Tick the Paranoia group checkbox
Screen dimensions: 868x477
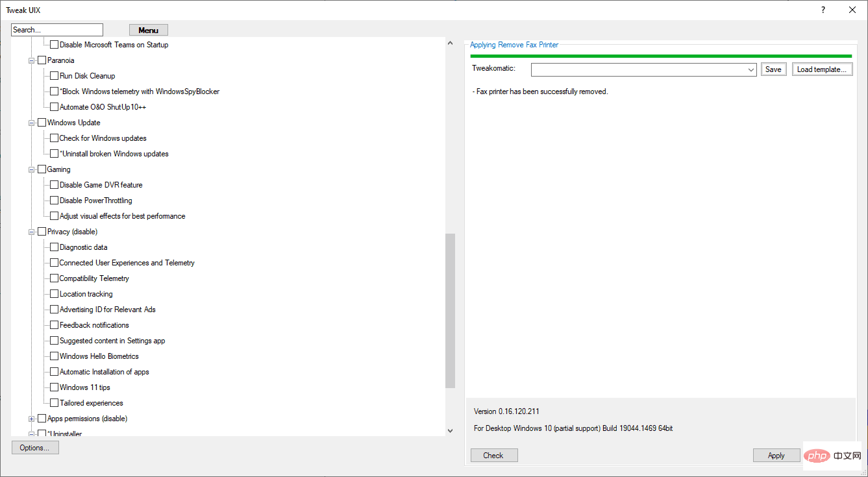(x=42, y=60)
